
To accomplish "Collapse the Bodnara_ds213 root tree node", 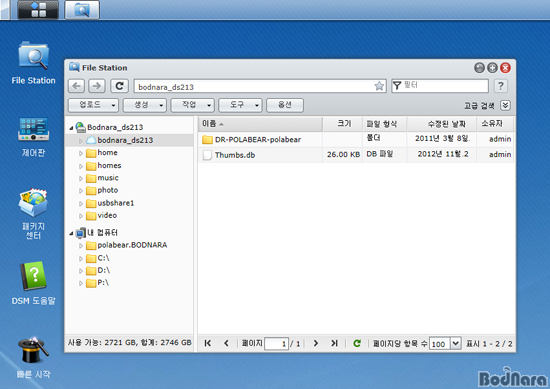I will point(71,128).
